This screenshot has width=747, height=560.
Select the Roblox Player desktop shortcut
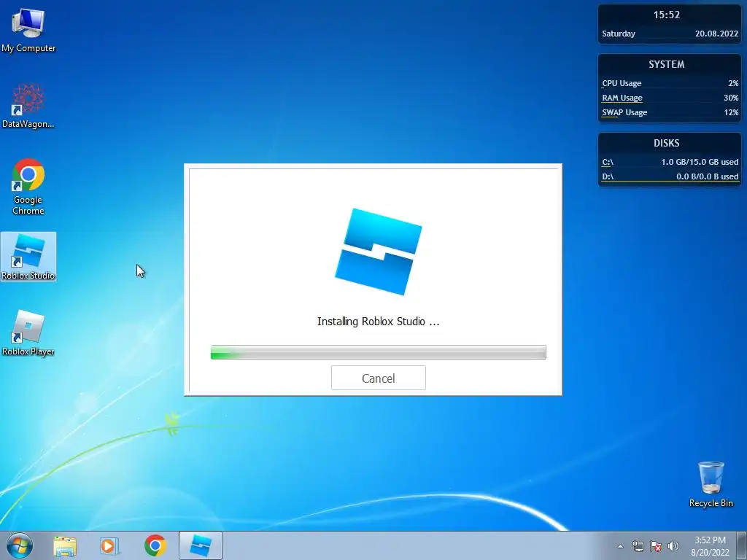(x=28, y=332)
